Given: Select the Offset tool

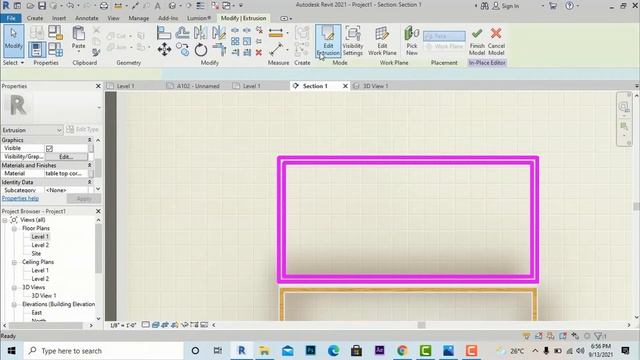Looking at the screenshot, I should point(182,33).
